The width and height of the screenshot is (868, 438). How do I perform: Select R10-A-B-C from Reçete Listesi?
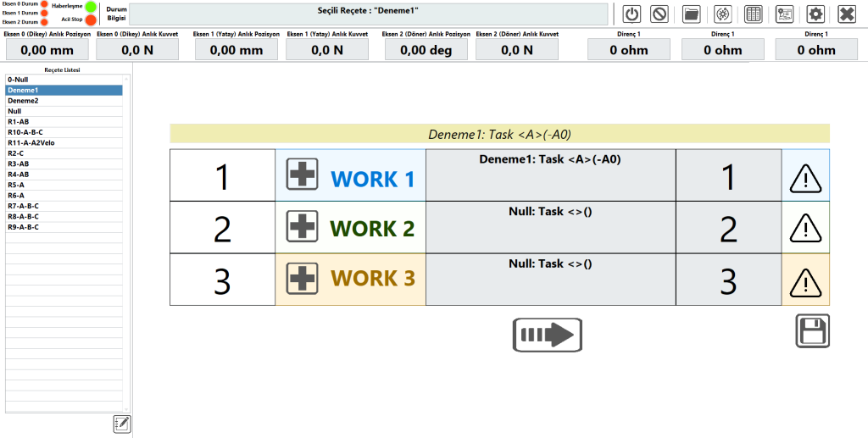coord(25,132)
